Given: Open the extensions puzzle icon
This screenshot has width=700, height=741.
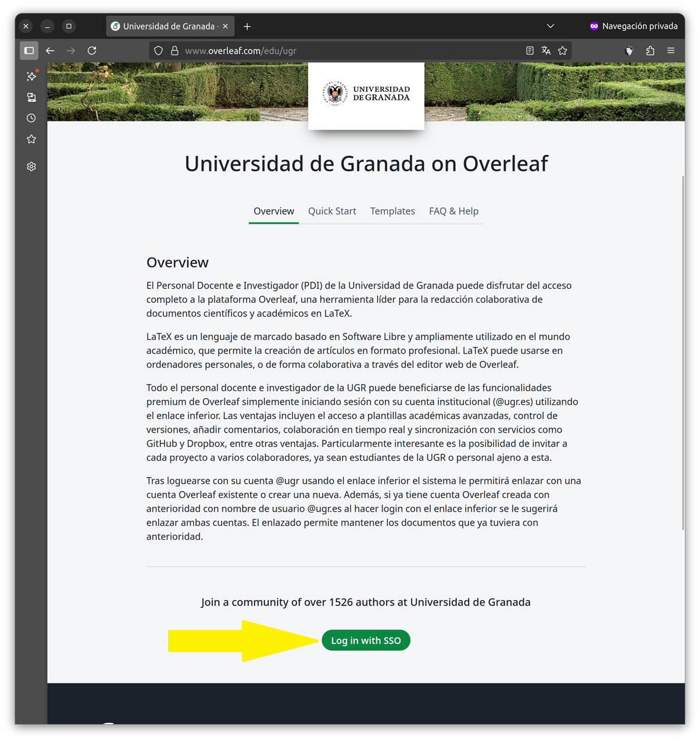Looking at the screenshot, I should click(650, 51).
